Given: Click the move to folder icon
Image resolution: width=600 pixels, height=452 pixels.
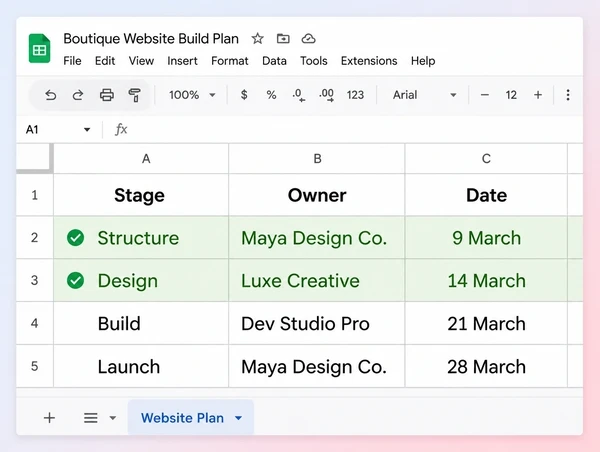Looking at the screenshot, I should tap(283, 39).
